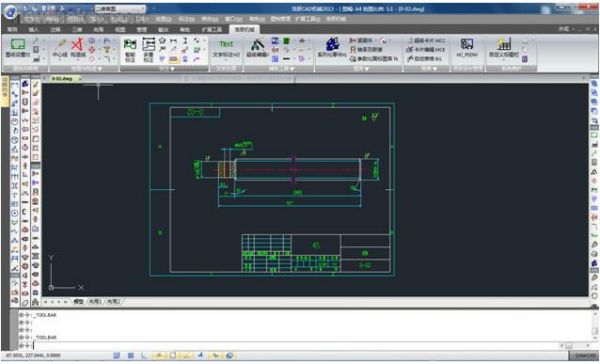Click the 卡片编辑 MCE button
The height and width of the screenshot is (364, 600).
click(x=426, y=49)
